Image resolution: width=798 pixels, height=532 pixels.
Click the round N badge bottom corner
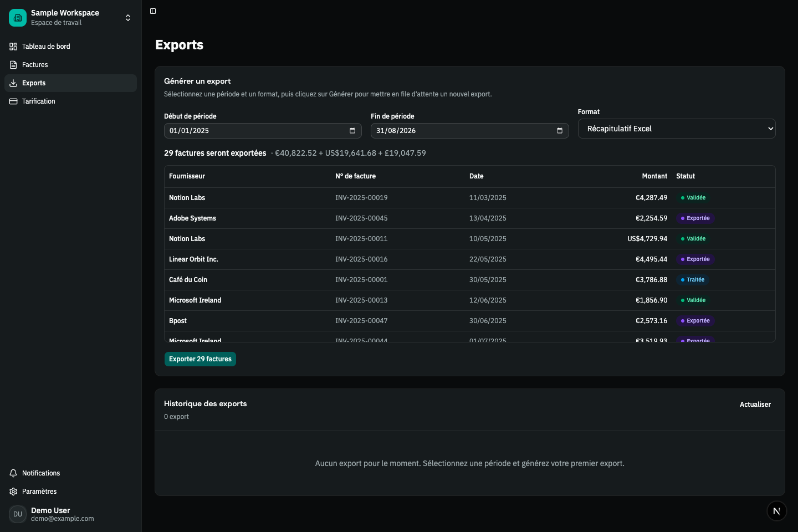pos(776,511)
